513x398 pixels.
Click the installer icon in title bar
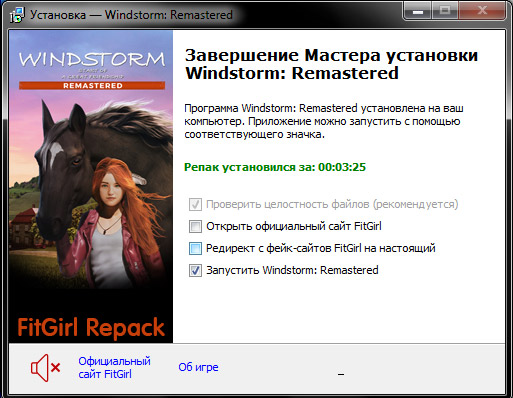(17, 15)
